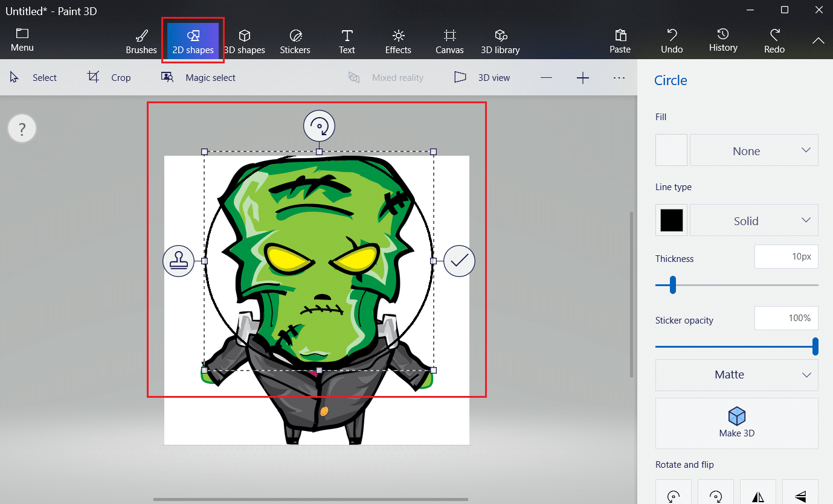The width and height of the screenshot is (833, 504).
Task: Open the History panel
Action: point(723,40)
